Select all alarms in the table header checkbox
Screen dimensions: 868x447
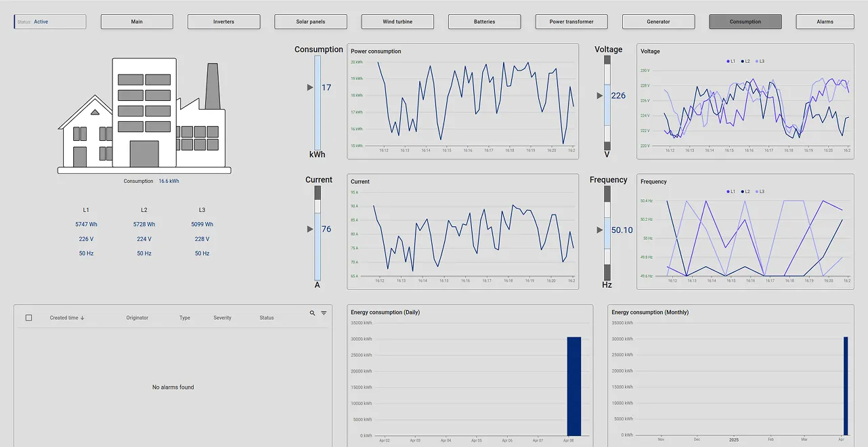(28, 317)
